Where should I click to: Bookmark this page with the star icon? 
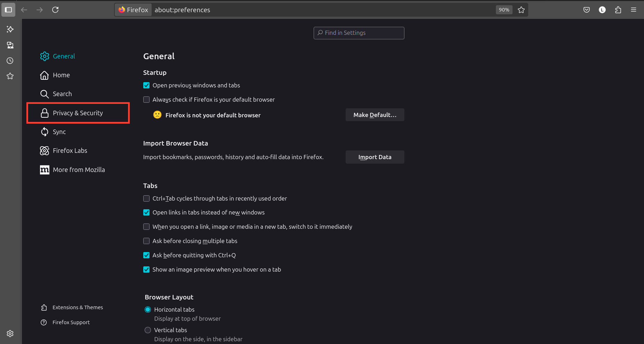coord(521,10)
